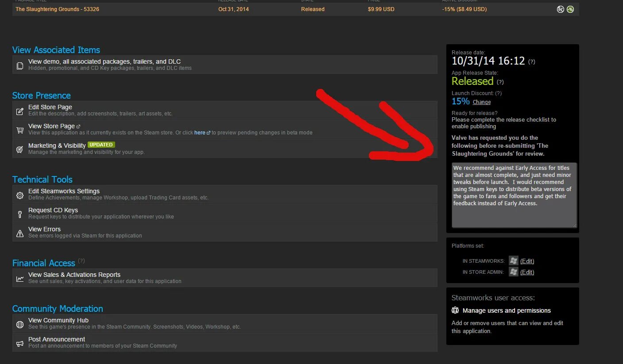623x364 pixels.
Task: Click the resize grip of the feedback text box
Action: (x=574, y=225)
